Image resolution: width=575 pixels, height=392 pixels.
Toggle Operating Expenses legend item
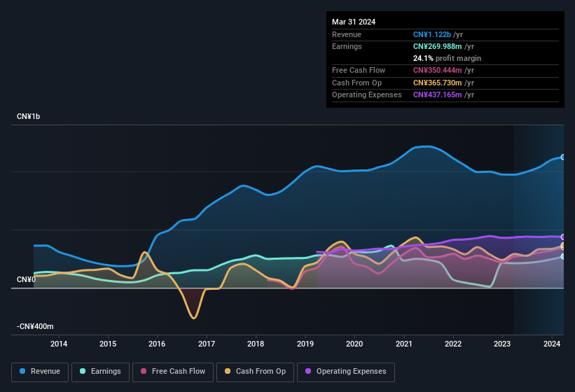point(346,372)
